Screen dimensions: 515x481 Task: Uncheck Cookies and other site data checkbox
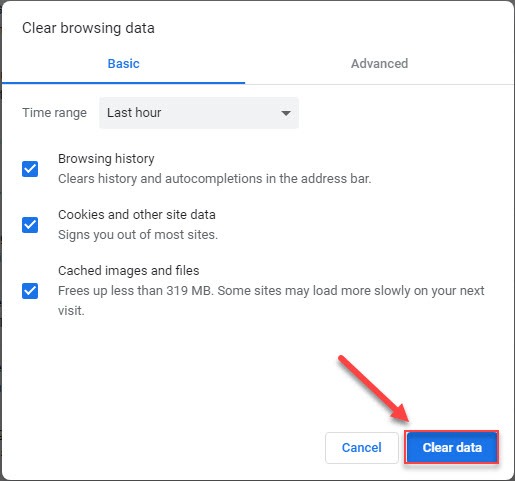[30, 225]
